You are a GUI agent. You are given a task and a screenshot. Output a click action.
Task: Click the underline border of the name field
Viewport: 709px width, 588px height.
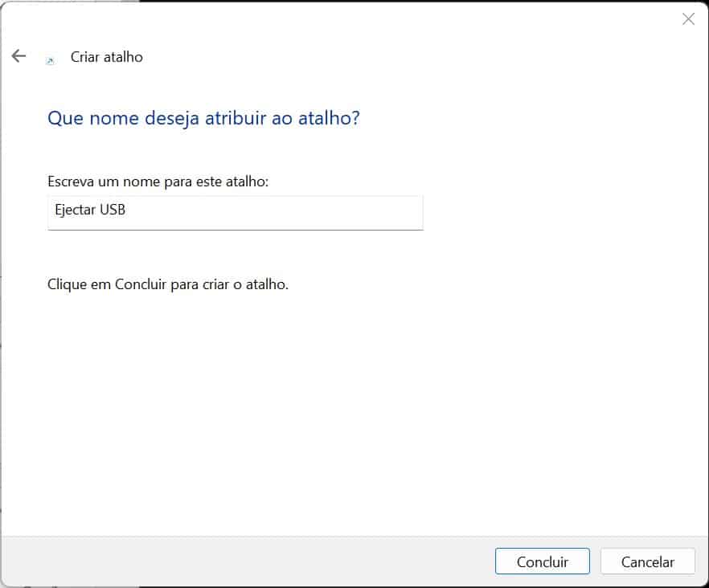[x=235, y=230]
